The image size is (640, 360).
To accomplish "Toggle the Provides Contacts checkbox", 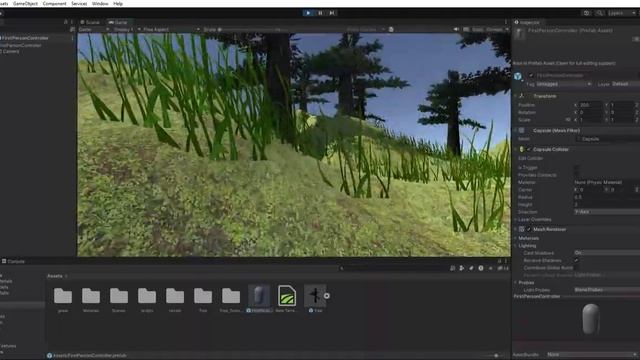I will [x=577, y=175].
